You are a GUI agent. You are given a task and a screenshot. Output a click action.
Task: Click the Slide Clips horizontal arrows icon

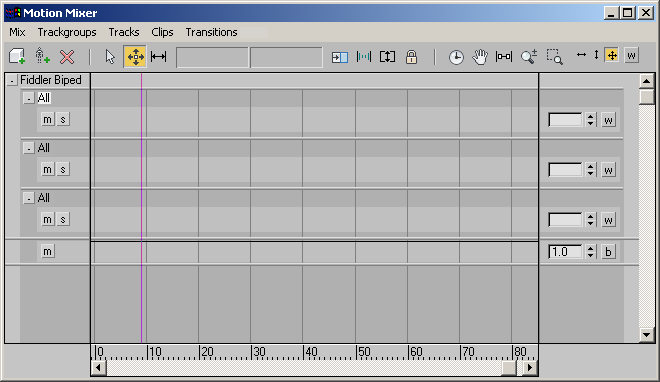pyautogui.click(x=158, y=56)
